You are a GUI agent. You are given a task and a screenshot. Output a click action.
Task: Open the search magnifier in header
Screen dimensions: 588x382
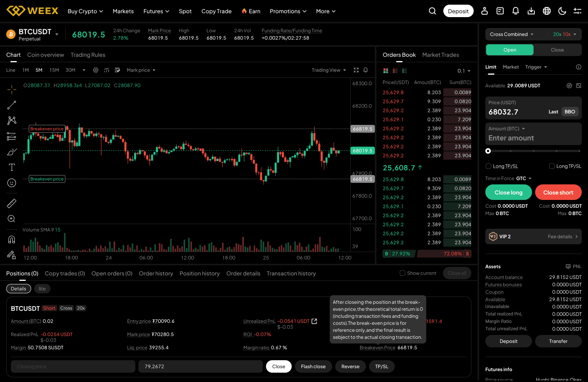pos(432,11)
